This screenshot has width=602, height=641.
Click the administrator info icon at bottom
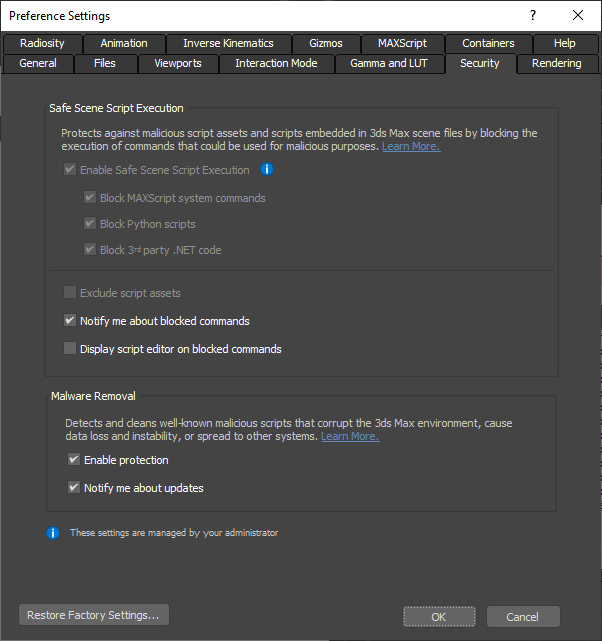pyautogui.click(x=54, y=533)
